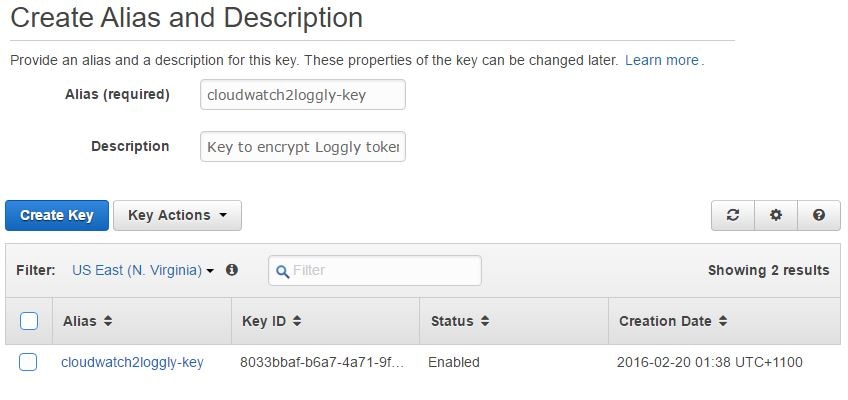
Task: Focus the Description input field
Action: (x=303, y=147)
